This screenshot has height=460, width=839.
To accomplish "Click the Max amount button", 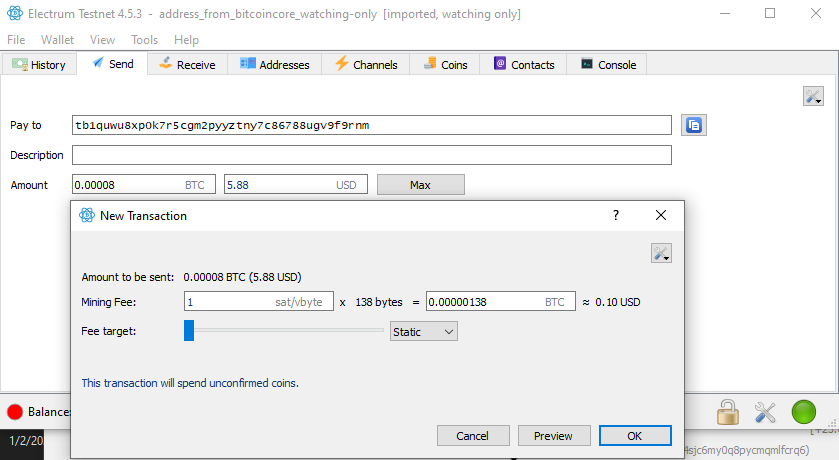I will [421, 185].
